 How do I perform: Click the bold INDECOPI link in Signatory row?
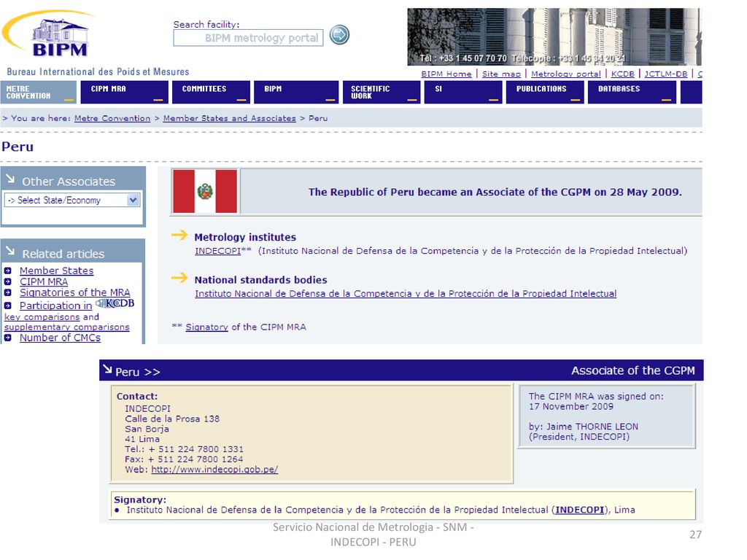580,510
